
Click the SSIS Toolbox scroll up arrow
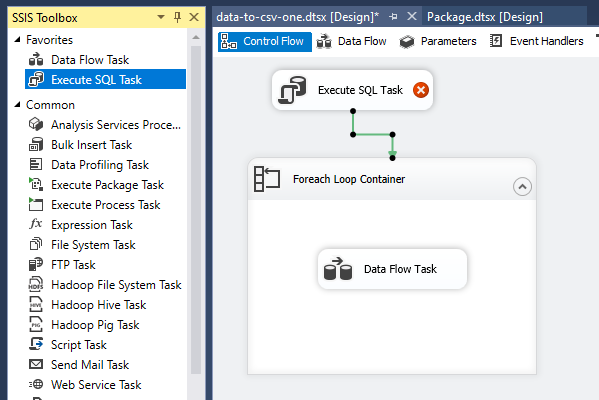point(196,37)
